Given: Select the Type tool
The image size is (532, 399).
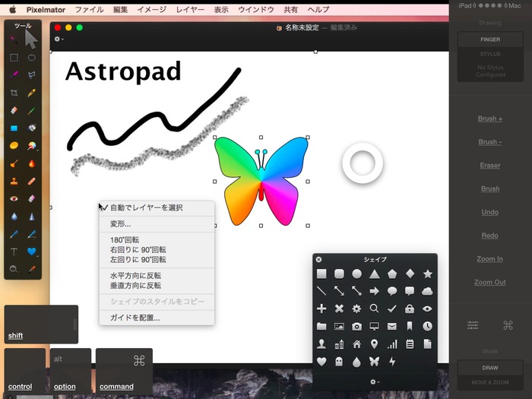Looking at the screenshot, I should coord(14,252).
